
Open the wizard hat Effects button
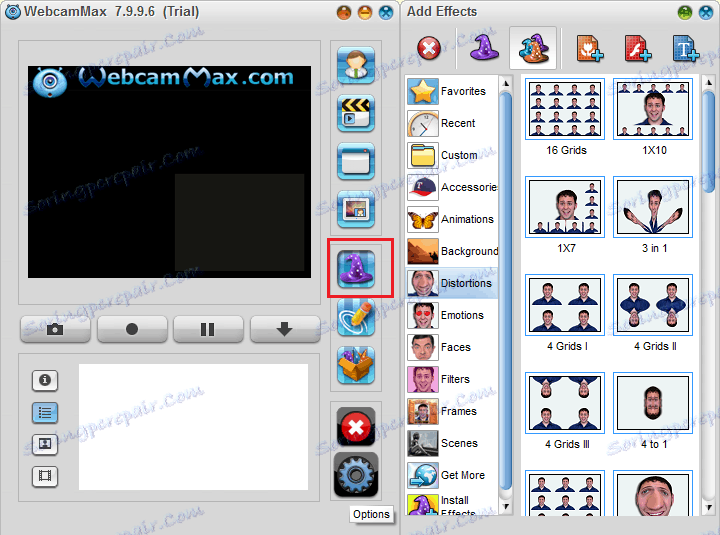pos(356,269)
